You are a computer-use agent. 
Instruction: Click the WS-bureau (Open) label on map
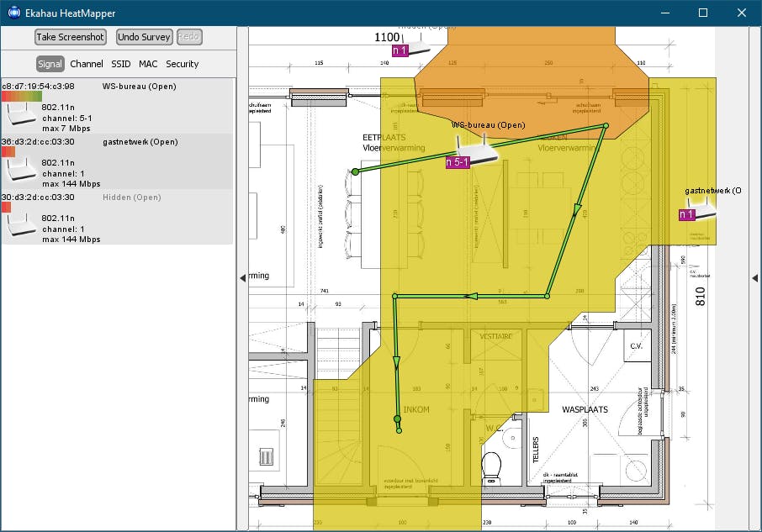click(x=489, y=125)
